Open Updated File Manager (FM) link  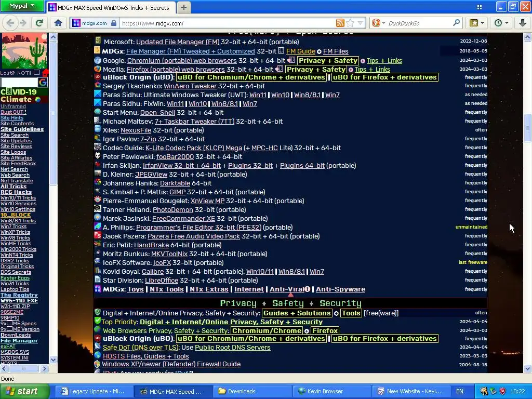coord(178,42)
